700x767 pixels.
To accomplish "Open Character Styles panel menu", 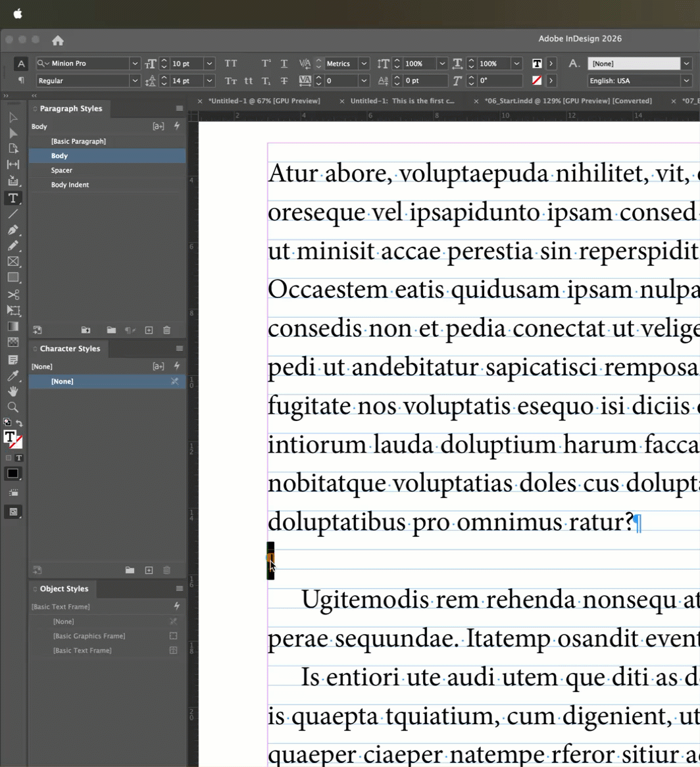I will pyautogui.click(x=180, y=349).
